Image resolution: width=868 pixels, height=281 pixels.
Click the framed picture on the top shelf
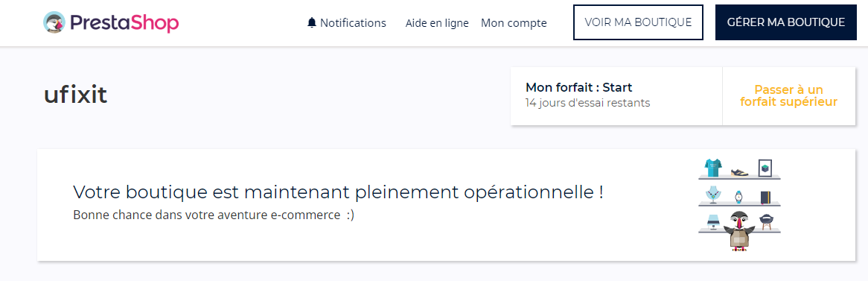tap(765, 168)
